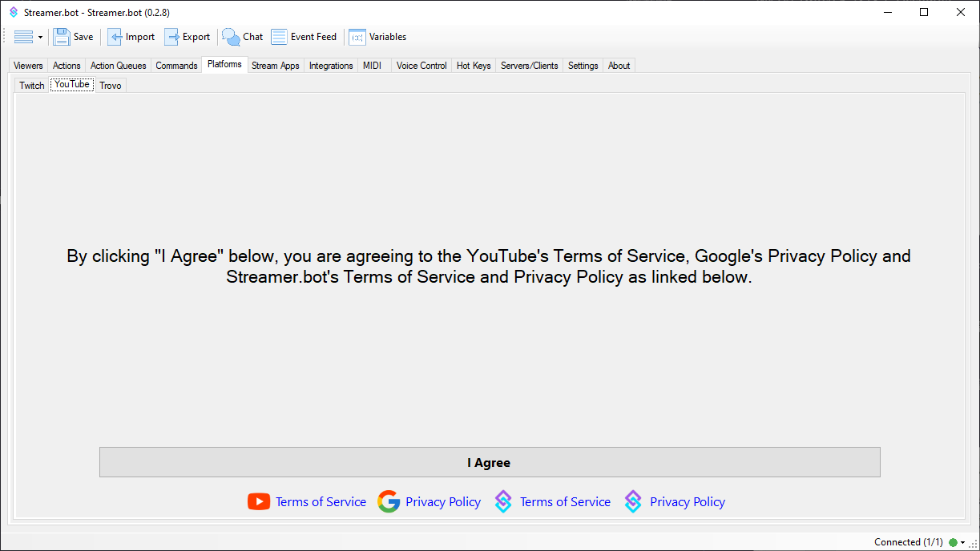Click the Google logo icon
This screenshot has height=551, width=980.
(x=389, y=502)
